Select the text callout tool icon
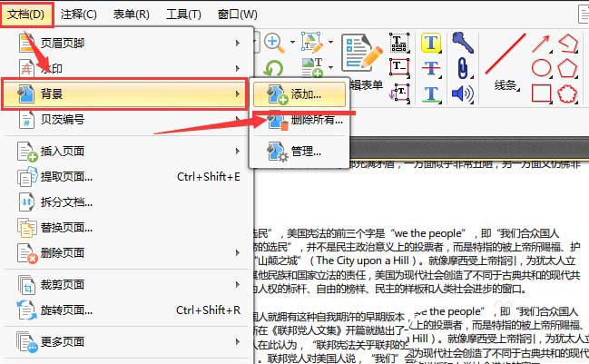The image size is (589, 364). pos(399,93)
